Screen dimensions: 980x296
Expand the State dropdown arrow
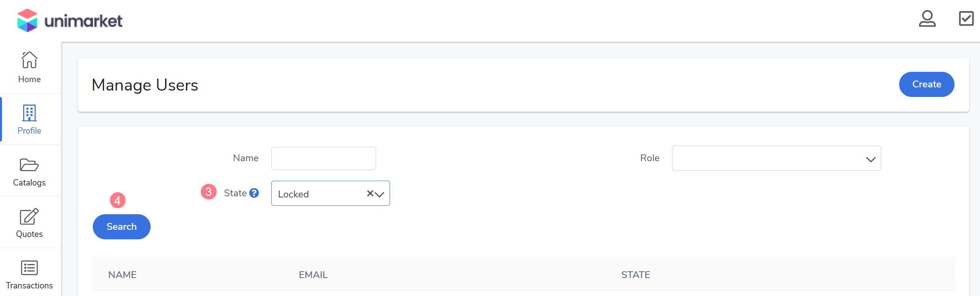380,194
